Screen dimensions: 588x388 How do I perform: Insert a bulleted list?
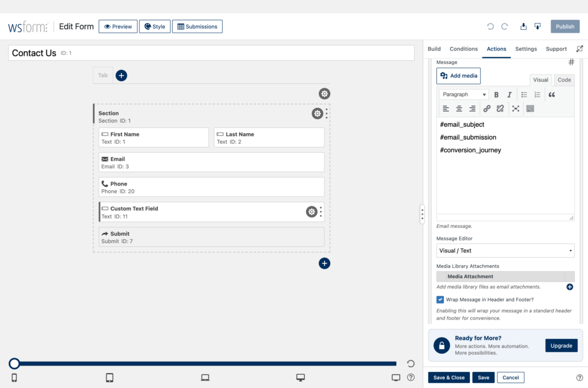[524, 95]
